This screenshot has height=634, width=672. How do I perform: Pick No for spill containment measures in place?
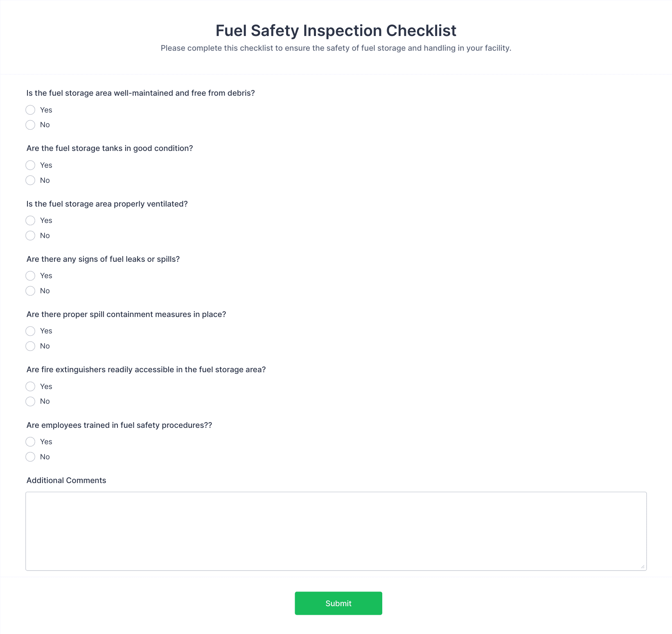30,346
